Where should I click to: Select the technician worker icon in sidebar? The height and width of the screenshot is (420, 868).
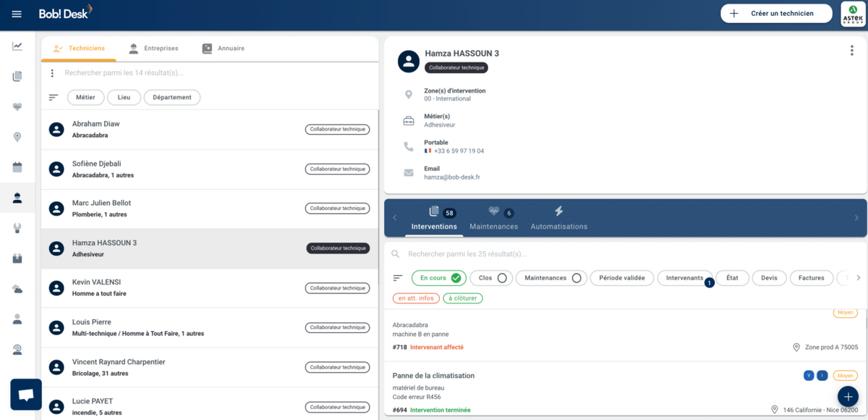coord(17,198)
